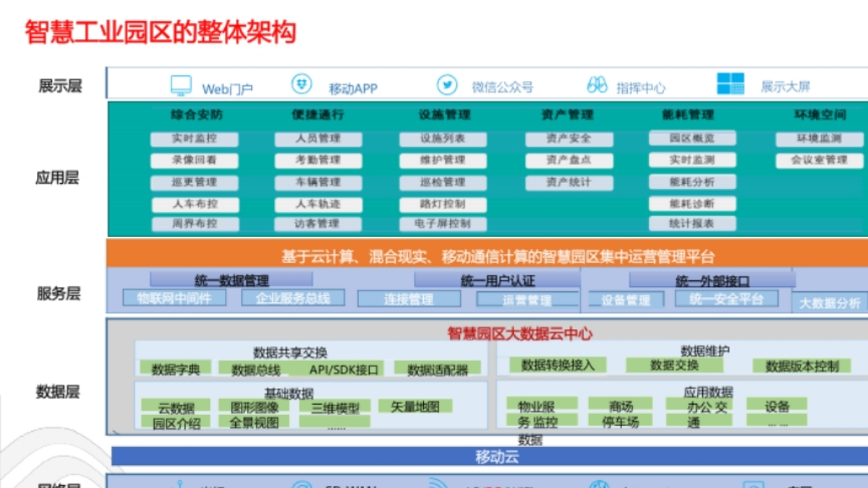Click the 会议室管理 box
This screenshot has width=868, height=488.
coord(820,160)
